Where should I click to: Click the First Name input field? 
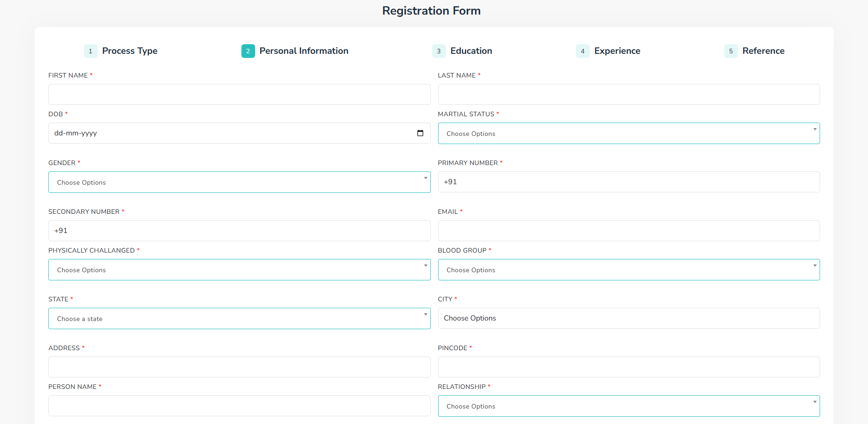[x=239, y=94]
